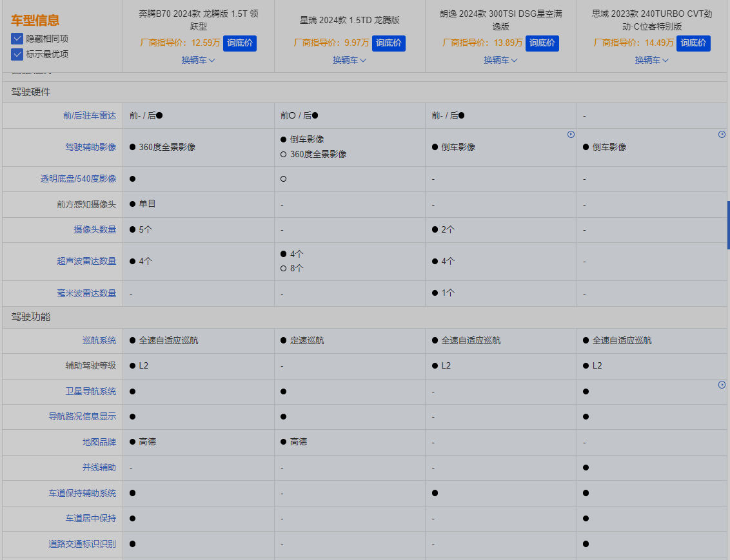The image size is (730, 560).
Task: Click 询底价 button for 思域 240TURBO
Action: [693, 43]
